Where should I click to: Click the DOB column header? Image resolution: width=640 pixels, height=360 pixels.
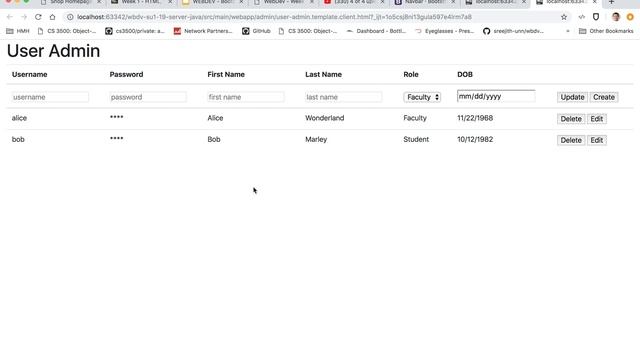click(464, 74)
